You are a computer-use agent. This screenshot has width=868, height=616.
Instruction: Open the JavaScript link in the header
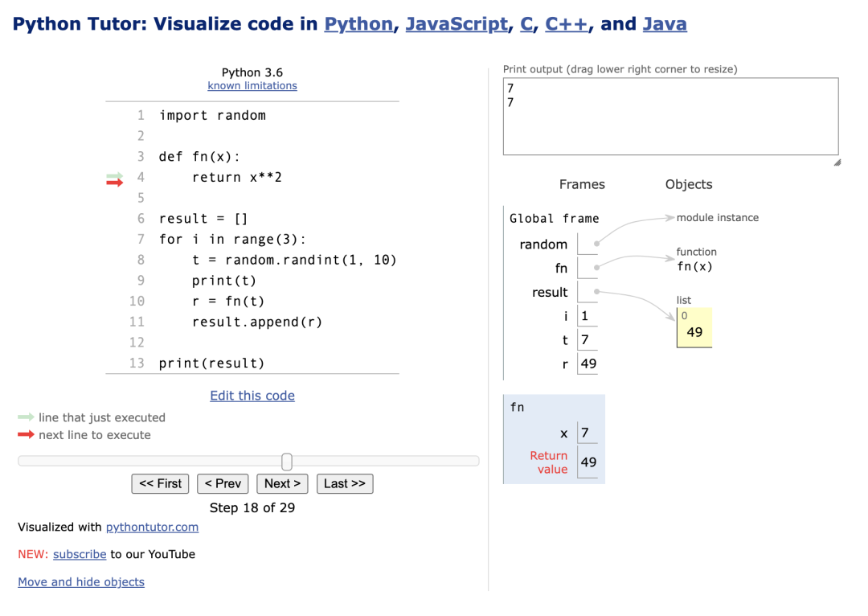(x=457, y=24)
